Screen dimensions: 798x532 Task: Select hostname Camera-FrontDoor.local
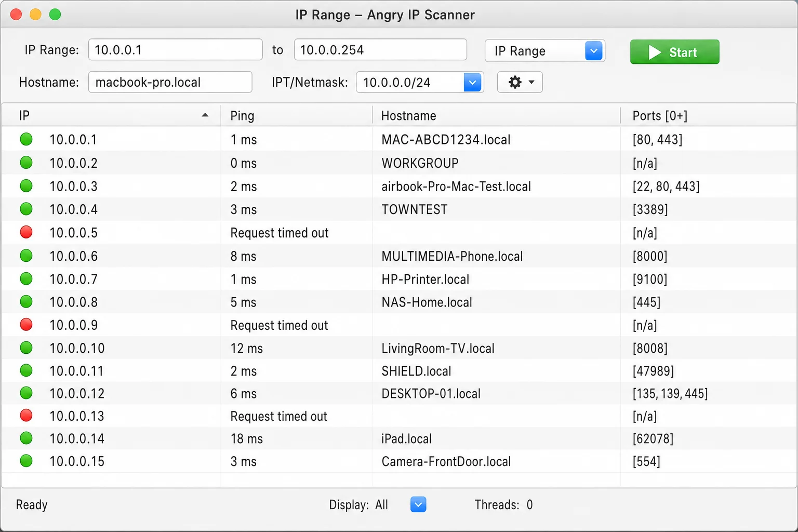(446, 461)
